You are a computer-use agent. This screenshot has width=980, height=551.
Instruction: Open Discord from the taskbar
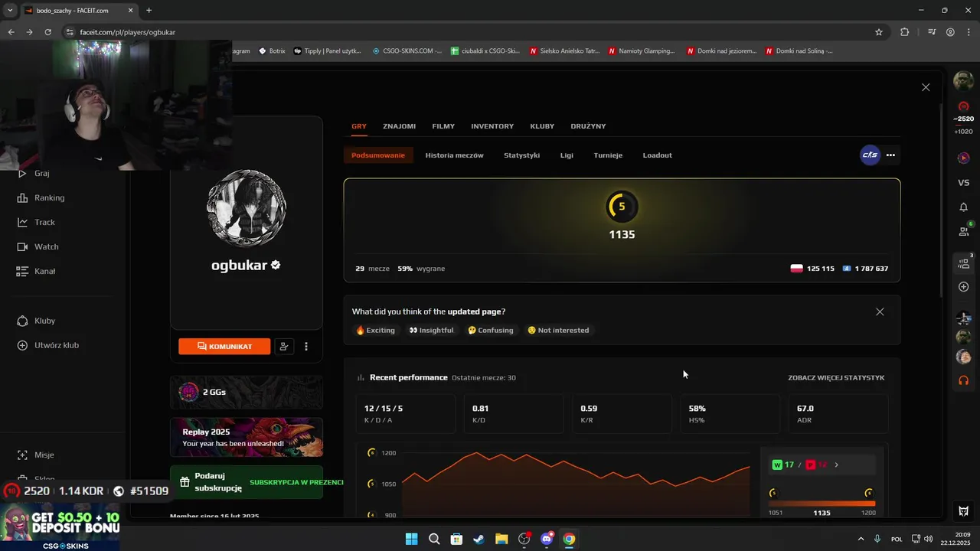coord(547,539)
